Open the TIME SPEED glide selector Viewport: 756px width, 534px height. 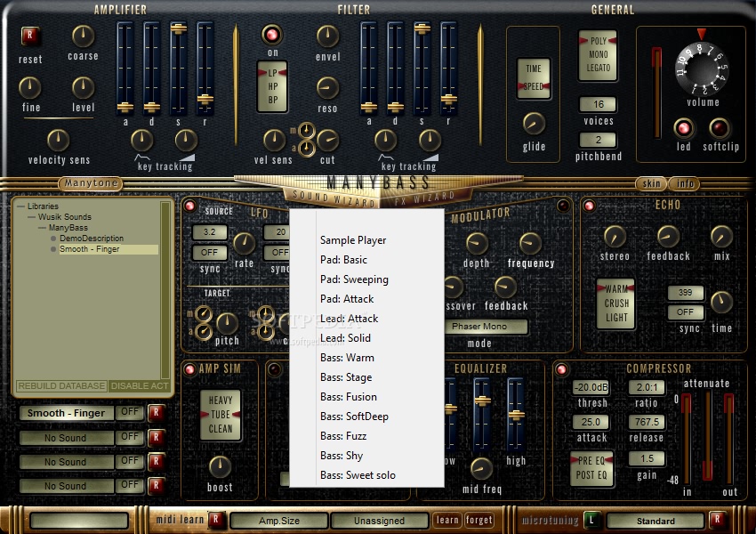tap(534, 78)
